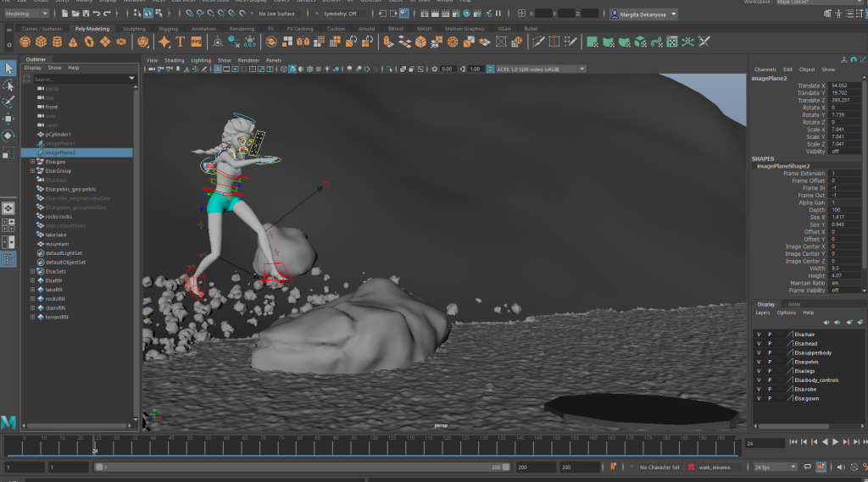Select the Lasso select tool

coord(8,86)
